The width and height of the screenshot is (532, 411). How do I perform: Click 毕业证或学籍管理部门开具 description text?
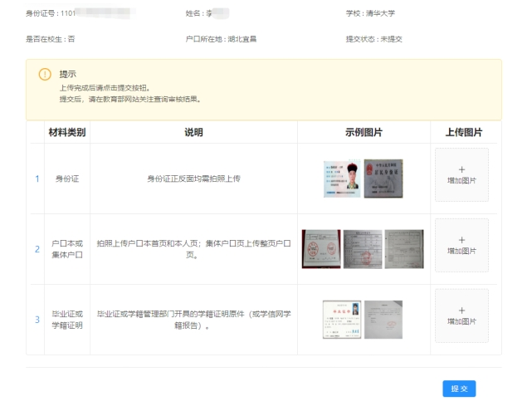click(193, 320)
